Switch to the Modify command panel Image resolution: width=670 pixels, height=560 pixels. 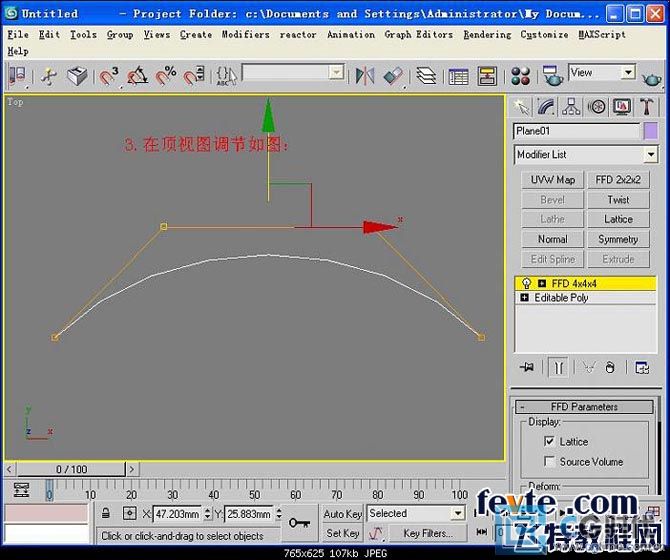pos(546,106)
